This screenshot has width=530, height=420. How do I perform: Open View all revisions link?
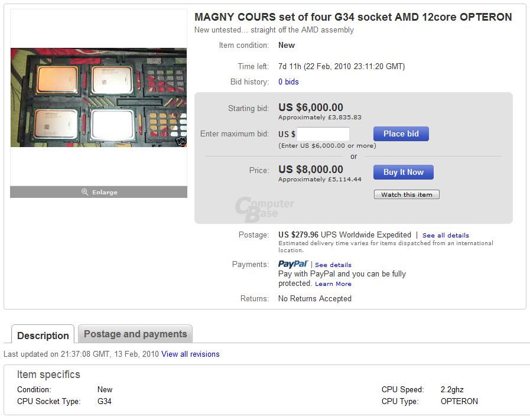click(190, 354)
